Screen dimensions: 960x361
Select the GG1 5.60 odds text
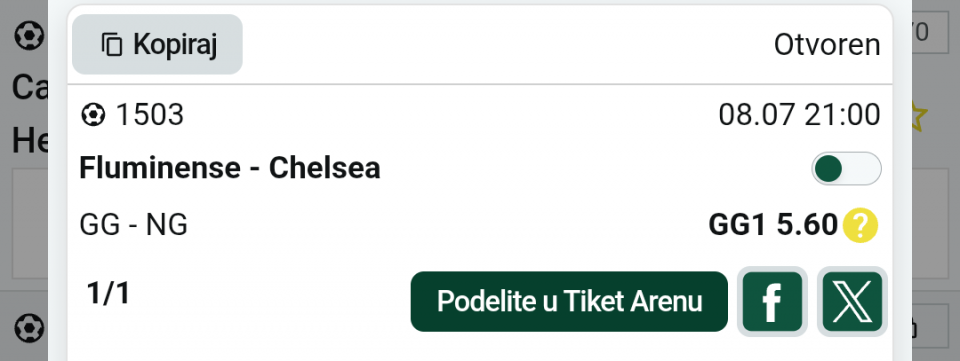tap(773, 225)
